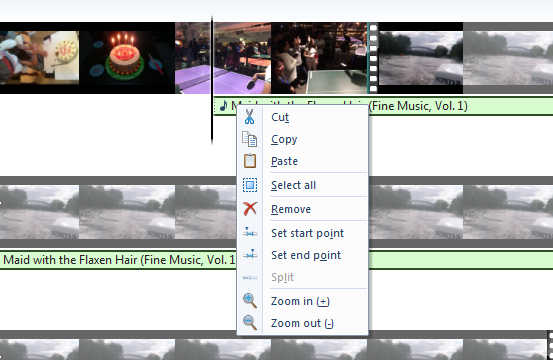553x360 pixels.
Task: Choose Paste from the context menu
Action: pos(302,161)
